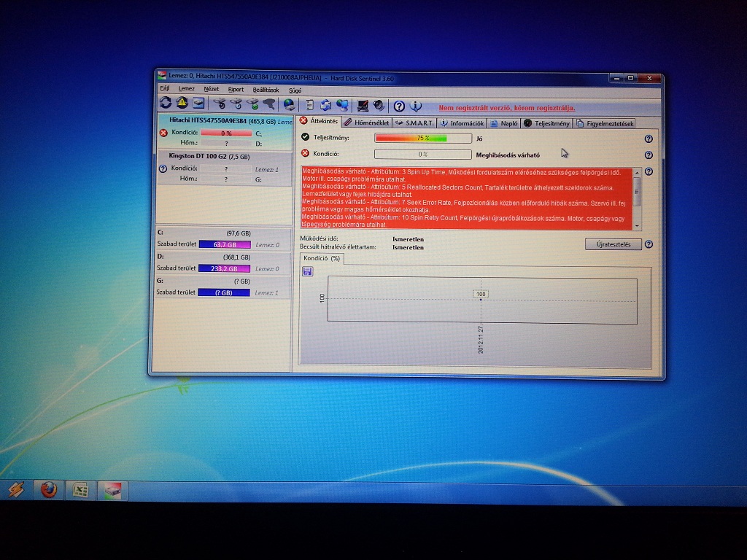The height and width of the screenshot is (560, 747).
Task: Click the red 'Meghibásodás várható' warning text box
Action: tap(467, 198)
